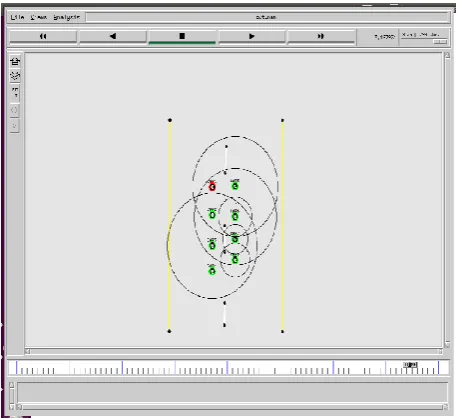Screen dimensions: 459x418
Task: Select the red node in the topology
Action: pyautogui.click(x=212, y=187)
